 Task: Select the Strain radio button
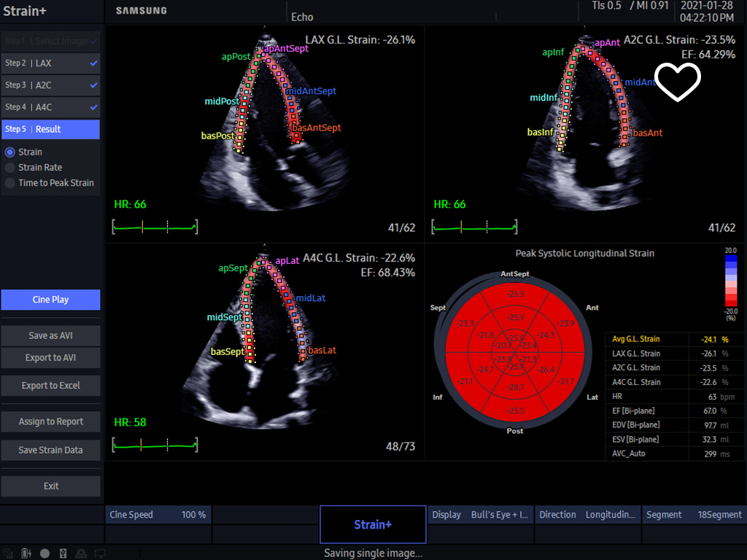pyautogui.click(x=10, y=152)
